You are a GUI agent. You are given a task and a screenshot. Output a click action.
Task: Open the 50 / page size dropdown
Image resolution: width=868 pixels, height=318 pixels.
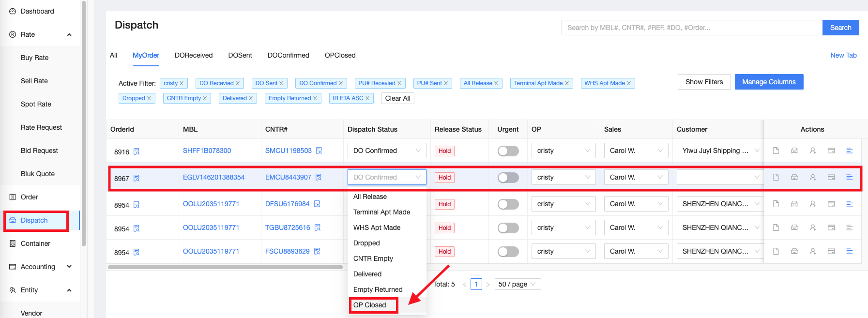point(517,284)
